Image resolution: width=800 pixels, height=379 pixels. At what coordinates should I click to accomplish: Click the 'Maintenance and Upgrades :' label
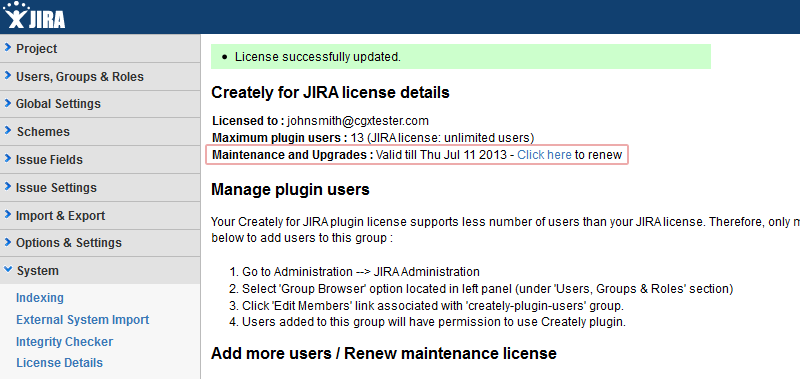[x=293, y=155]
